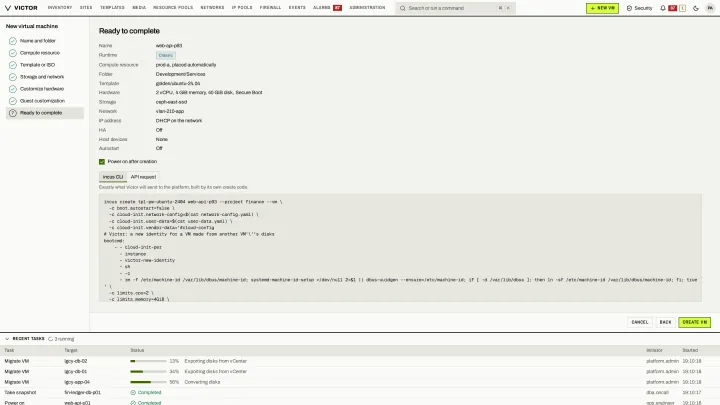Click the Name and folder step checkmark icon

13,41
